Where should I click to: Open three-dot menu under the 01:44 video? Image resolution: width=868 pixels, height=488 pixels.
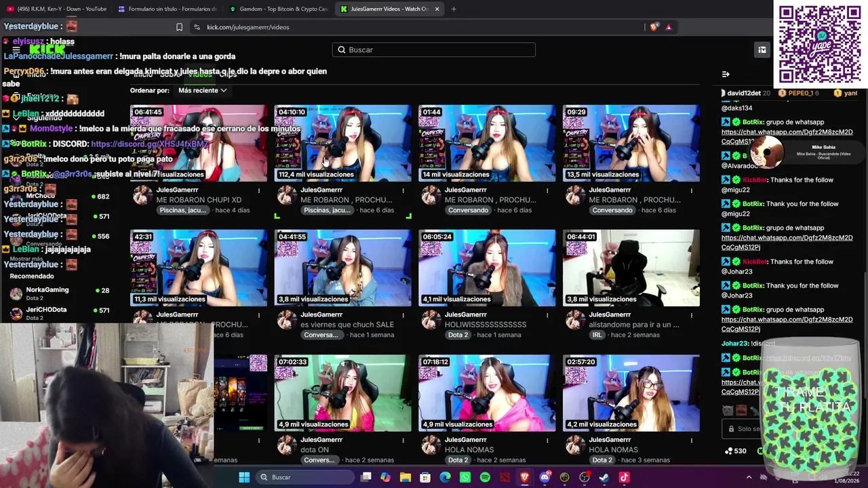tap(547, 190)
